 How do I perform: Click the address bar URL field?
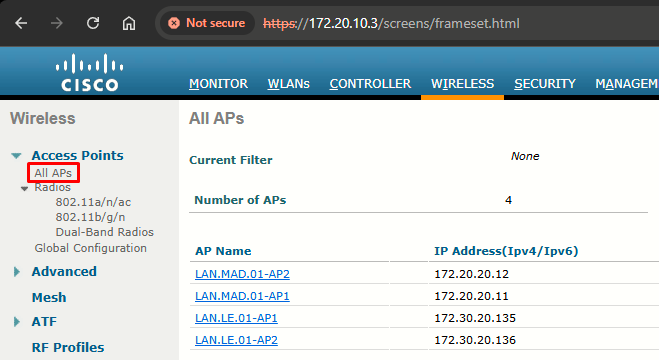pos(391,23)
